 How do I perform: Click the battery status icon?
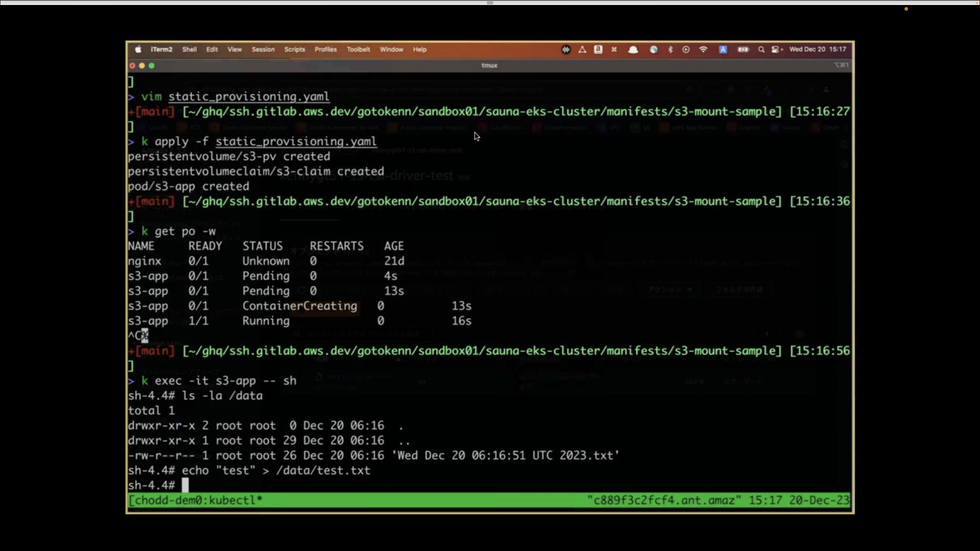743,49
